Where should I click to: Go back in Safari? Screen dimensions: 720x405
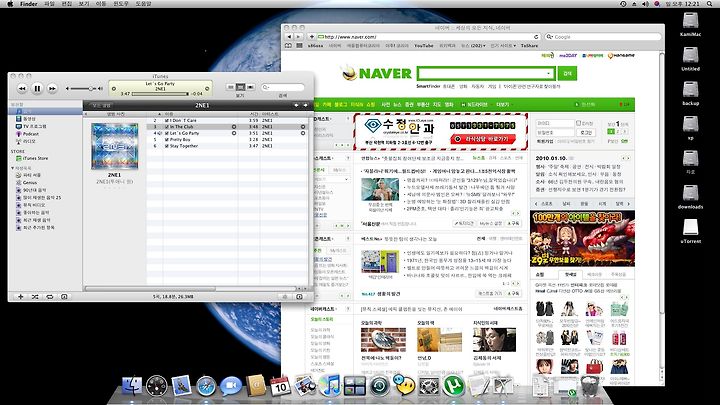[x=289, y=36]
